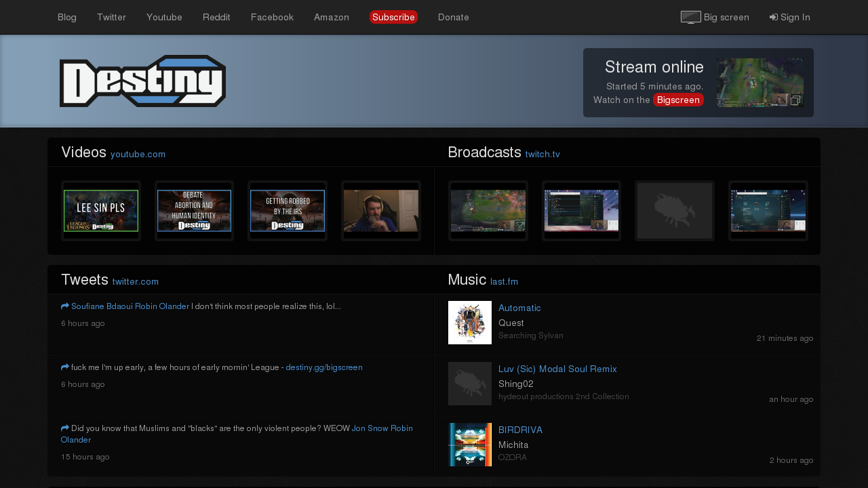This screenshot has width=868, height=488.
Task: Click the Broadcasts section heading
Action: (x=485, y=152)
